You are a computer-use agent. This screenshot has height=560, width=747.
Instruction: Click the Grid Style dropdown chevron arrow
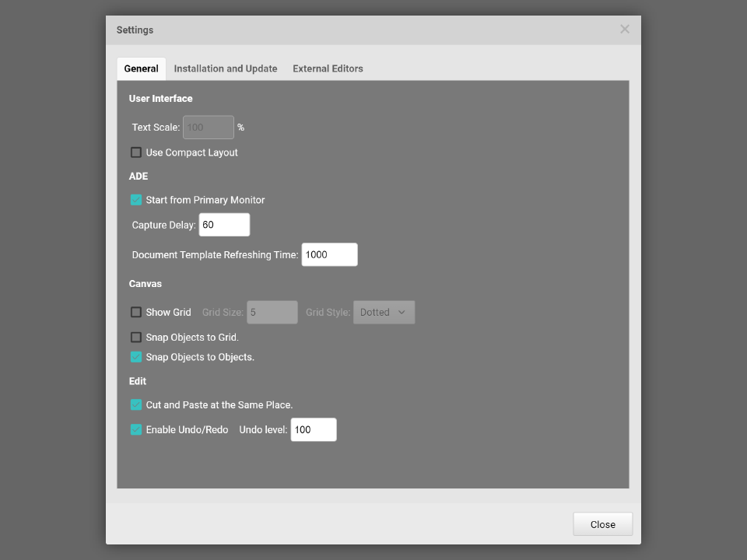pos(402,312)
